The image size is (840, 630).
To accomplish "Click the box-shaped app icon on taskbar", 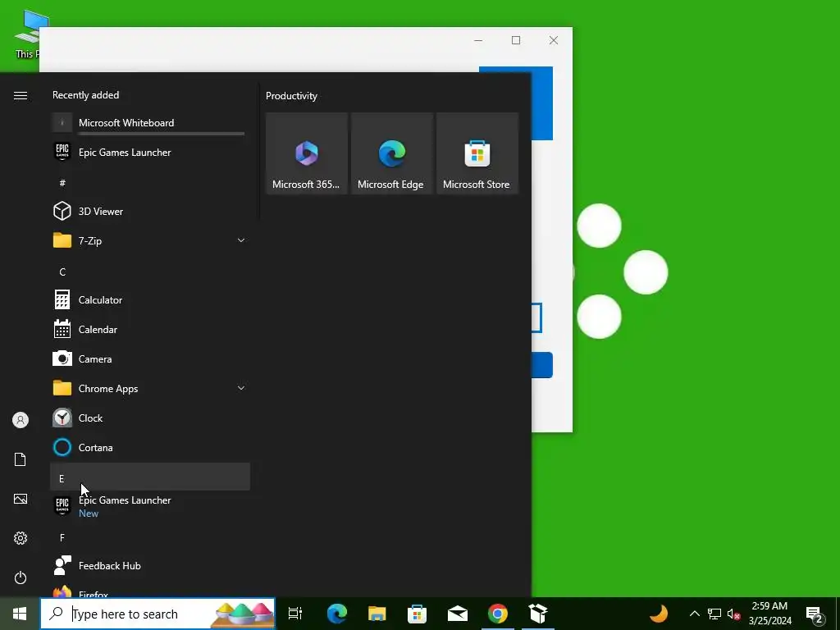I will coord(538,614).
